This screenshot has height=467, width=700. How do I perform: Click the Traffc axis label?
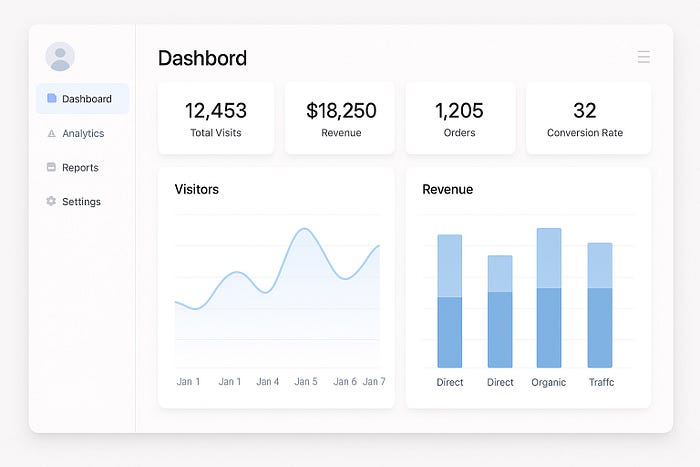(601, 382)
